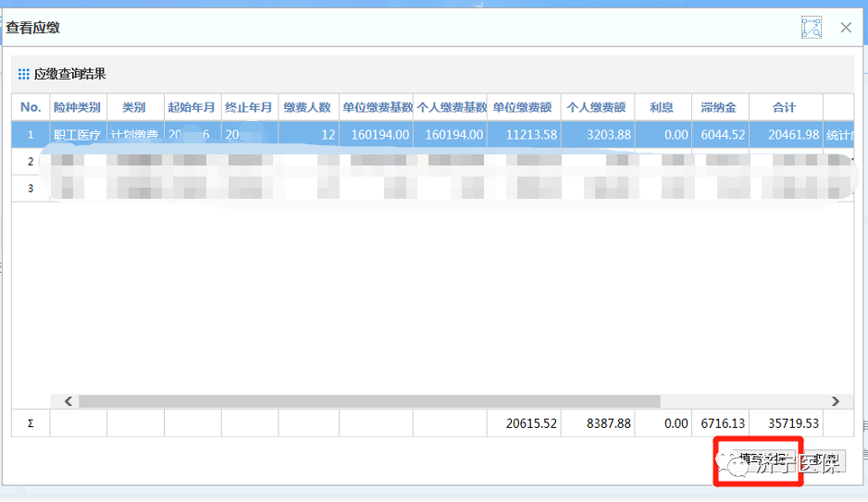Click the left arrow of the horizontal scrollbar

68,401
